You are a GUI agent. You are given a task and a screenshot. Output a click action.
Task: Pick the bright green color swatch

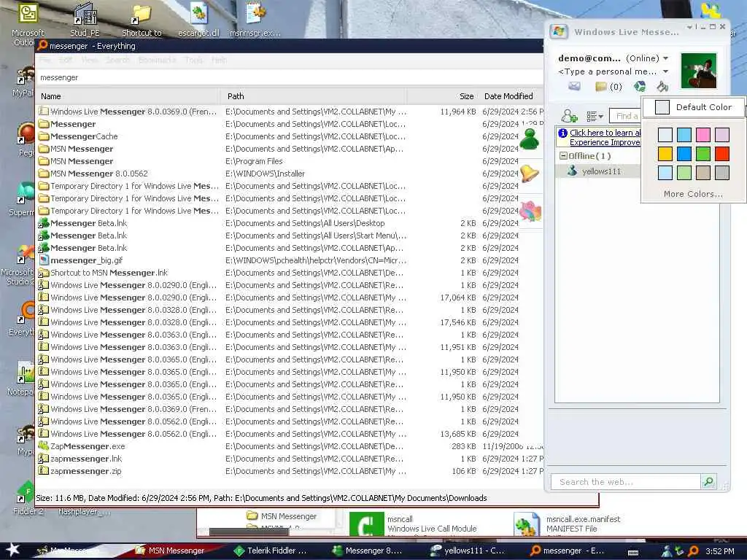pos(703,154)
